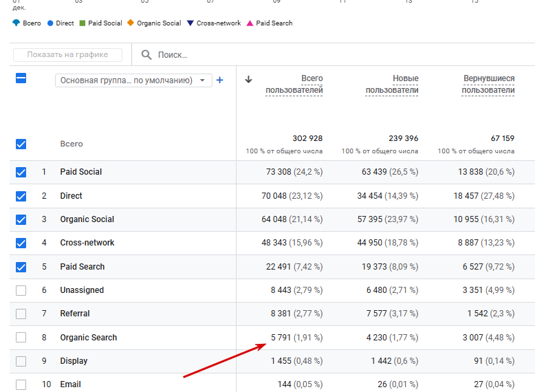Sort by Всего пользователей column header
The height and width of the screenshot is (392, 535).
click(294, 85)
